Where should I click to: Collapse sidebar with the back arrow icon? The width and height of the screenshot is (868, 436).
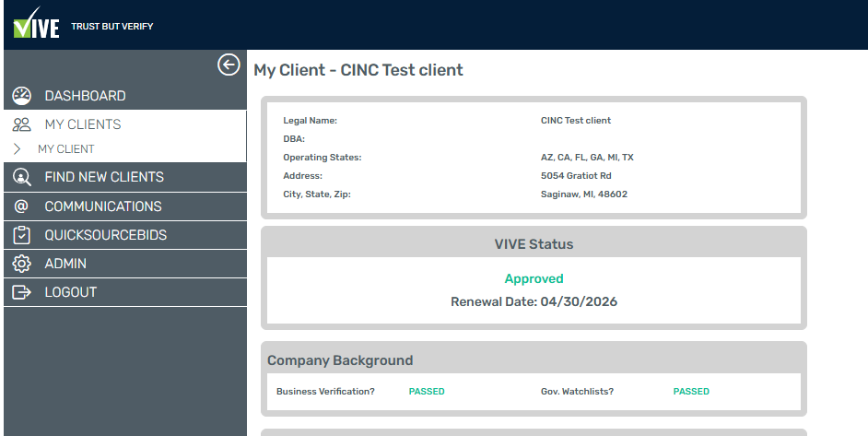pyautogui.click(x=229, y=65)
